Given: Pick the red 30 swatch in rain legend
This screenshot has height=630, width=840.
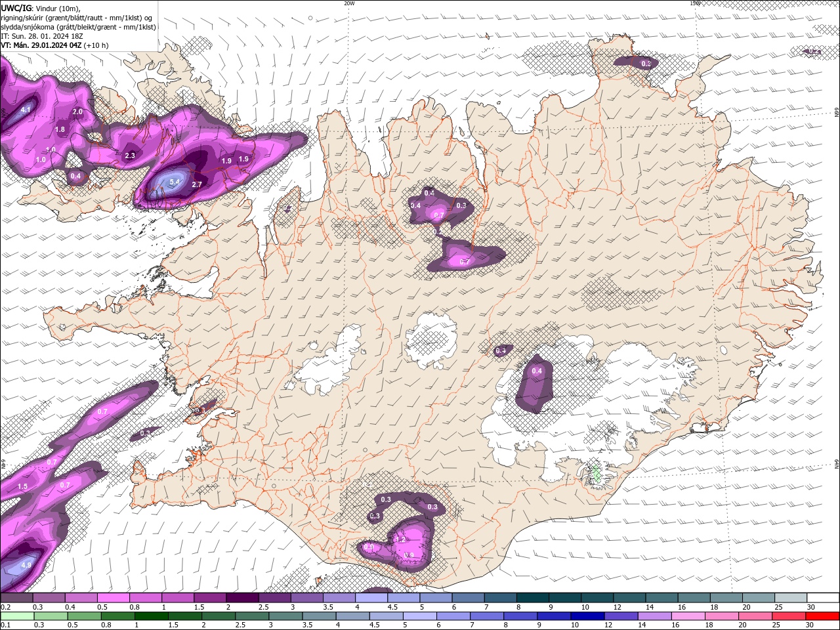Looking at the screenshot, I should 823,616.
